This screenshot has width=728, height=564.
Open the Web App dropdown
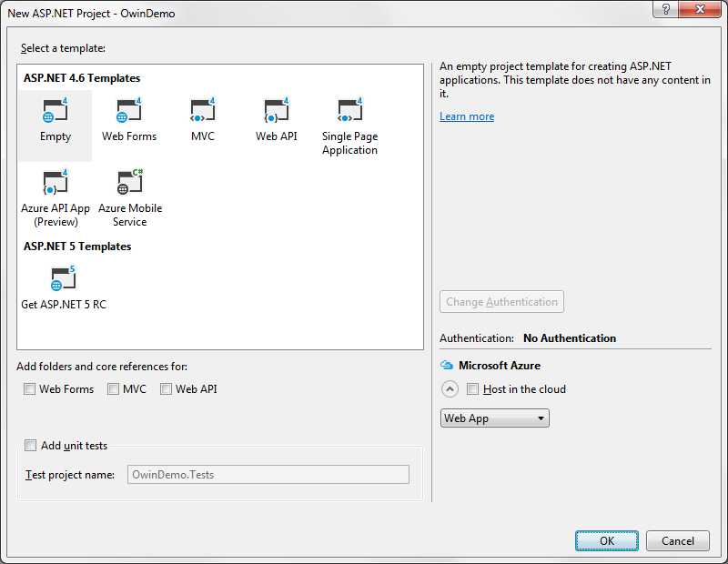[494, 418]
